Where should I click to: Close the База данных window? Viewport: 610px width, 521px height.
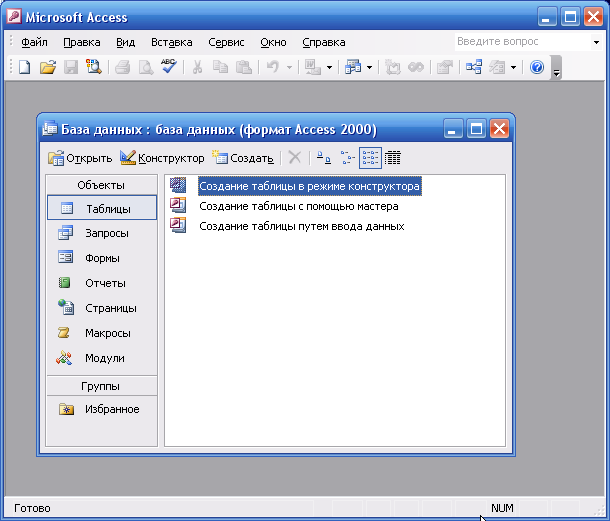500,129
